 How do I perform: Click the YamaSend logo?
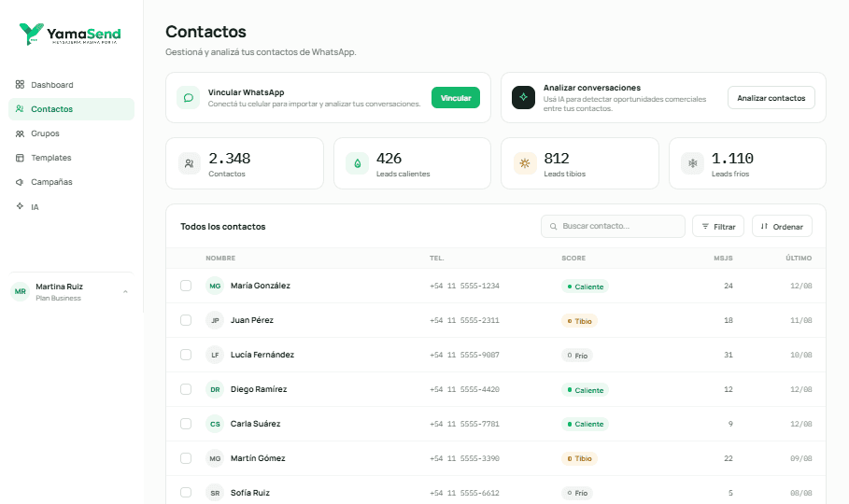click(x=70, y=35)
